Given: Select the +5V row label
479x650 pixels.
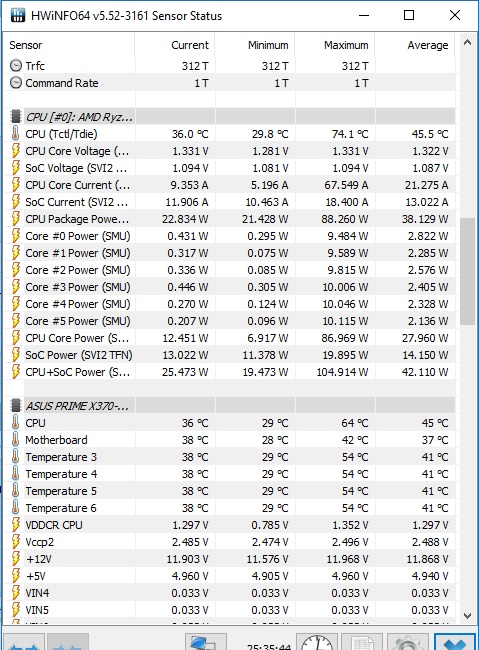Looking at the screenshot, I should [x=36, y=576].
